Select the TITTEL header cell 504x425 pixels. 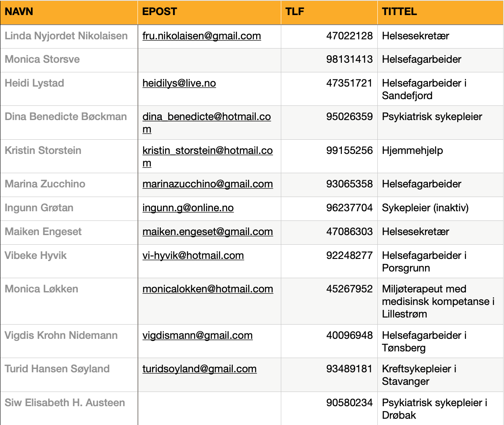(x=440, y=12)
